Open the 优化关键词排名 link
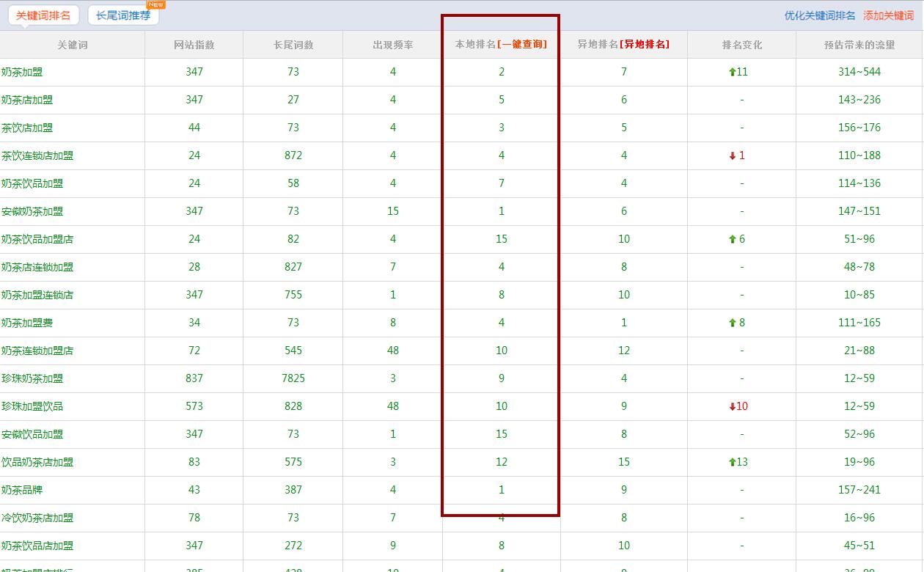This screenshot has height=572, width=924. pyautogui.click(x=820, y=15)
